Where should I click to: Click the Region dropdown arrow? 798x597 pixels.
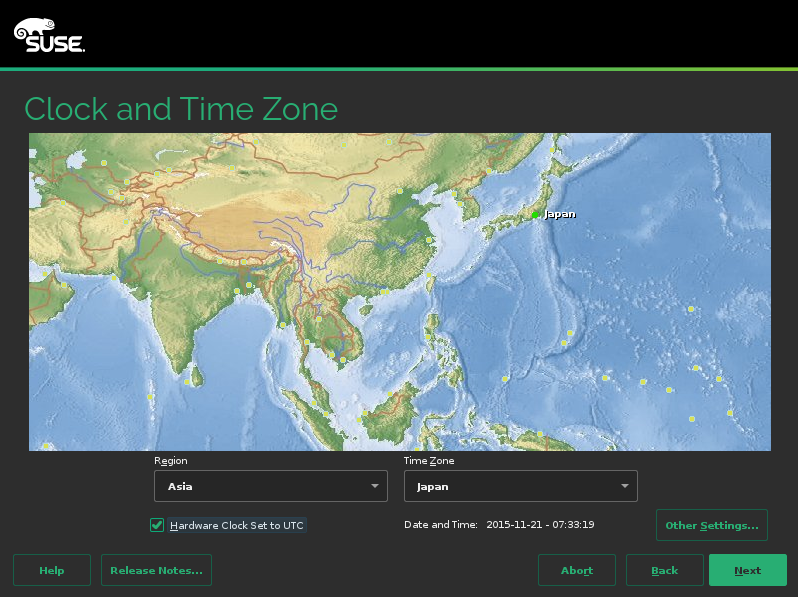(375, 486)
